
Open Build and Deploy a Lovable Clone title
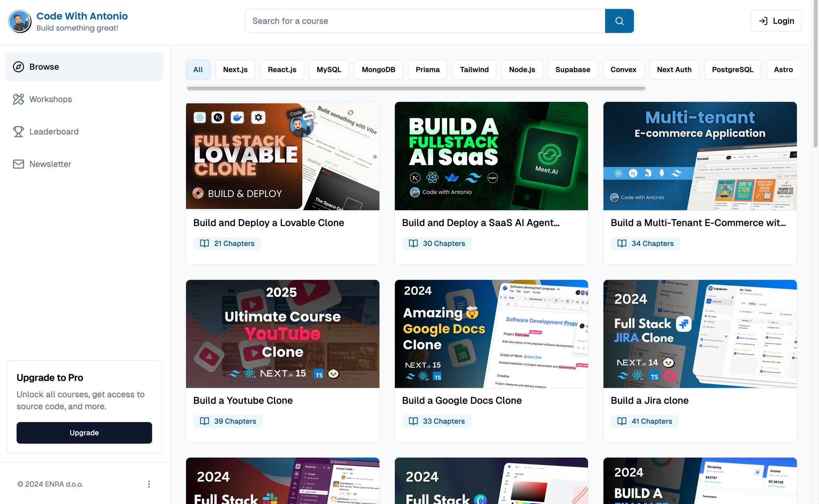tap(269, 223)
